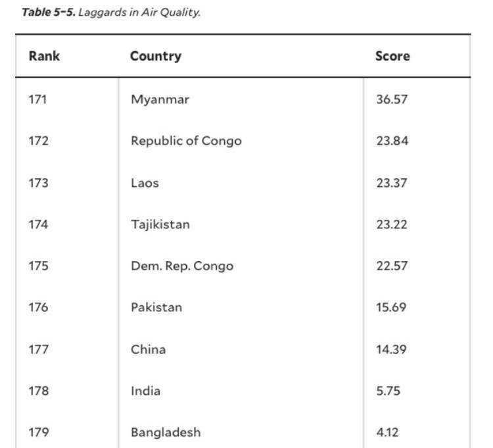
Task: Click the China country cell
Action: click(148, 349)
